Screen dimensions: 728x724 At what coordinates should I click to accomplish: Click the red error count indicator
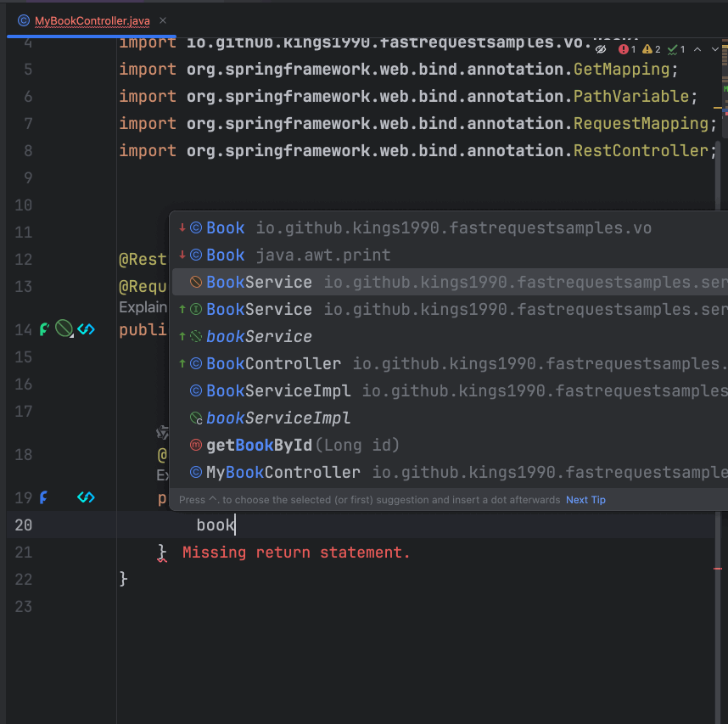point(627,49)
